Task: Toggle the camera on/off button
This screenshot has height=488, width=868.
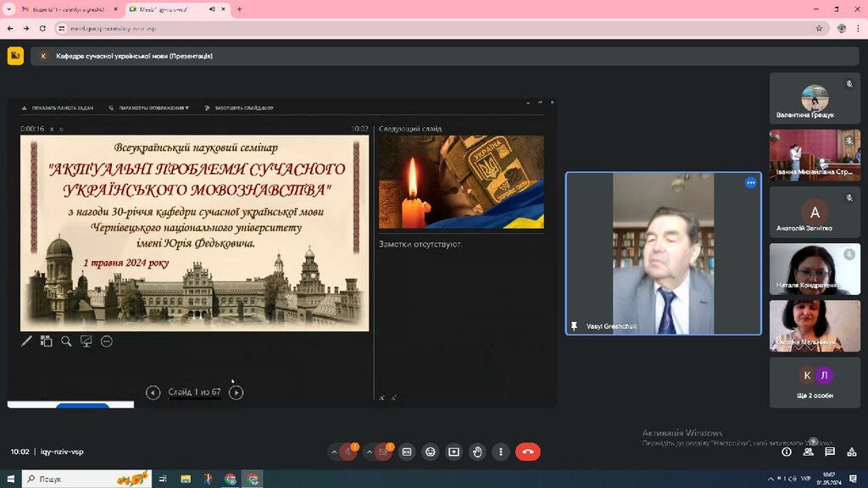Action: 384,452
